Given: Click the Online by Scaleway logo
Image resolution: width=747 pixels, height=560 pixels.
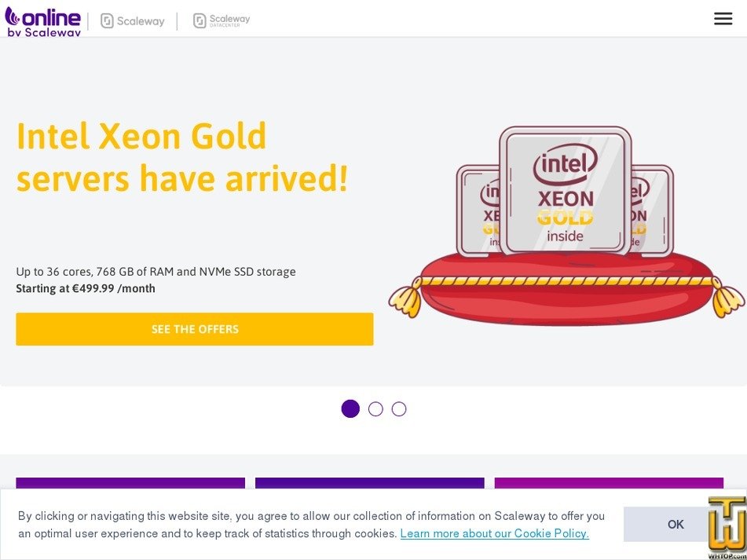Looking at the screenshot, I should (43, 21).
